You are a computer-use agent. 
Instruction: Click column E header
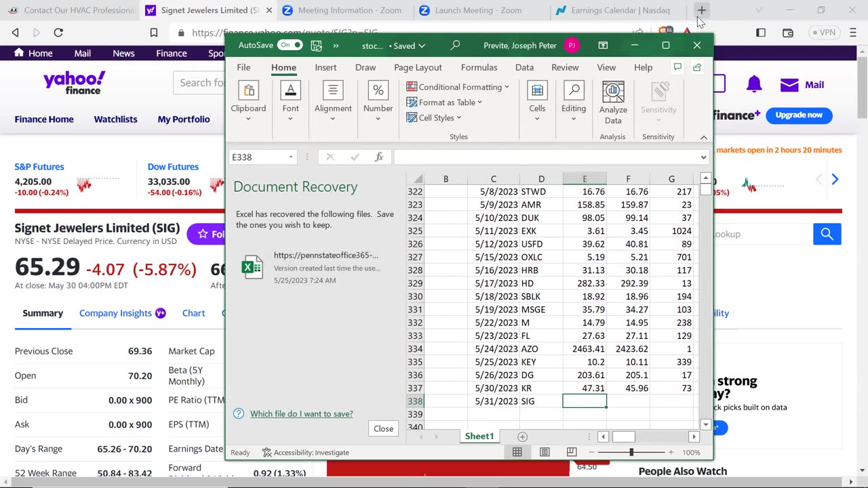(x=585, y=179)
